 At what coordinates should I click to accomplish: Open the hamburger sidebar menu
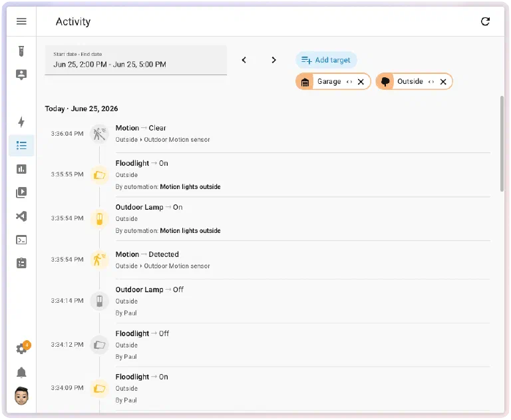[x=21, y=21]
